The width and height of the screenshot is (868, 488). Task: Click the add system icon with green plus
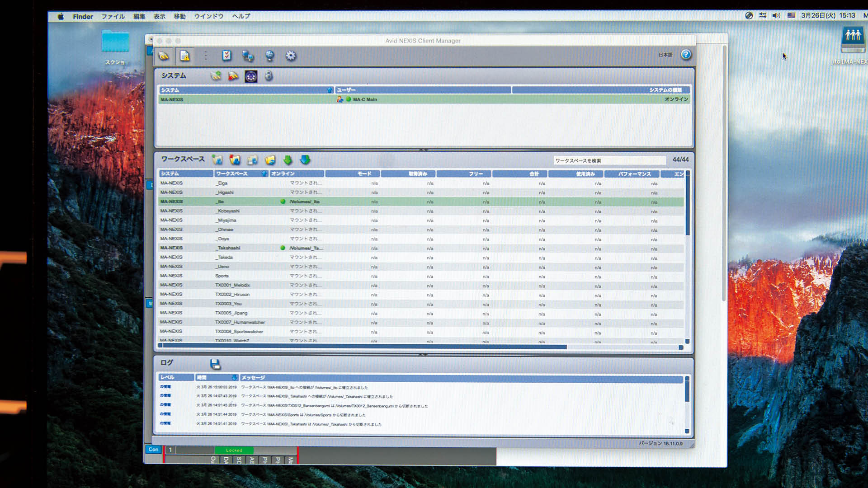(216, 76)
